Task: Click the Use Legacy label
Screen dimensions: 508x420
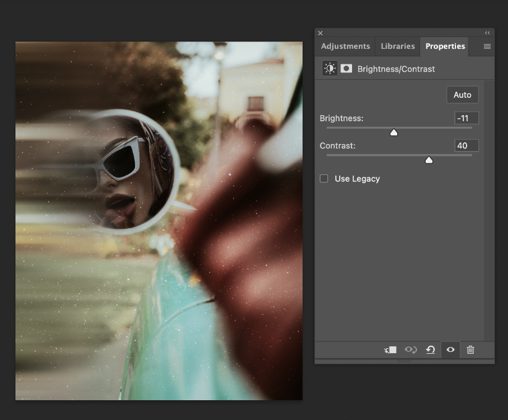Action: [x=357, y=179]
